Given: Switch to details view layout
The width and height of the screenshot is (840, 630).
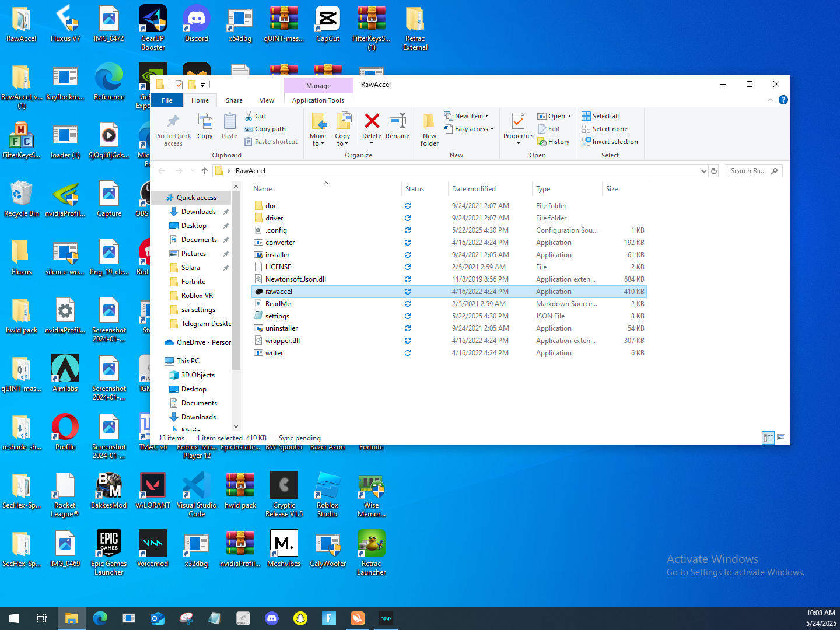Looking at the screenshot, I should click(768, 437).
